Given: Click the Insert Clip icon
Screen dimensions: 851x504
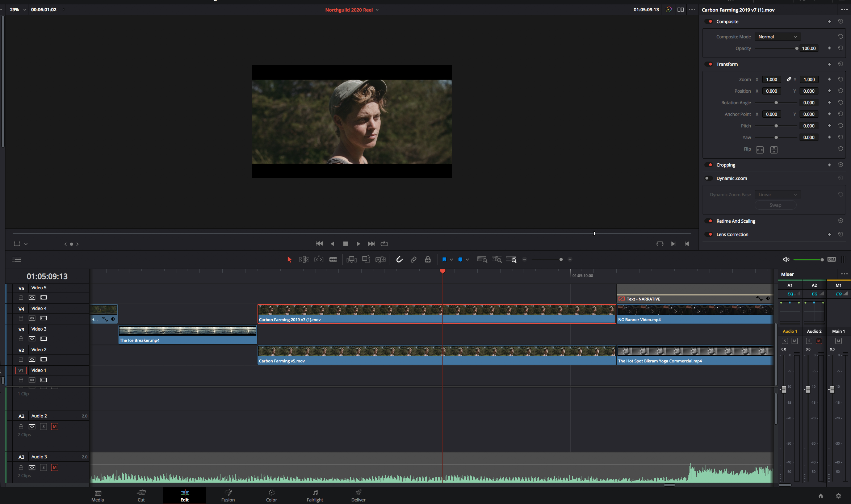Looking at the screenshot, I should click(351, 260).
